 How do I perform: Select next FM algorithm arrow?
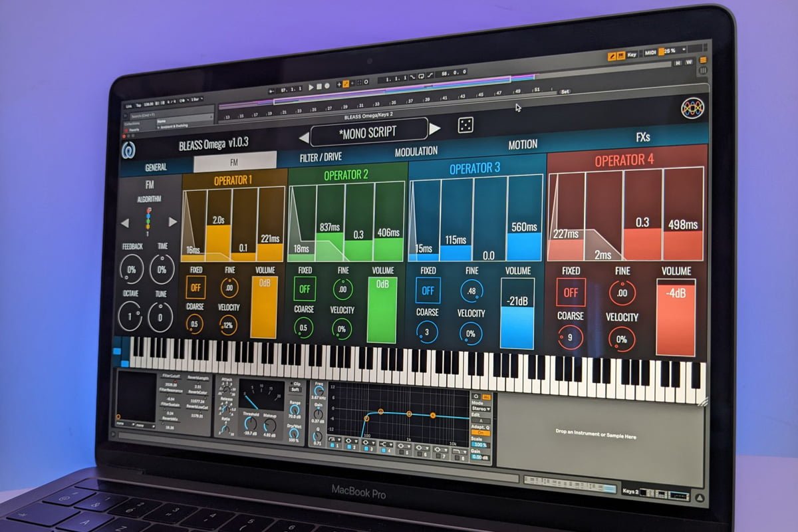pyautogui.click(x=173, y=221)
